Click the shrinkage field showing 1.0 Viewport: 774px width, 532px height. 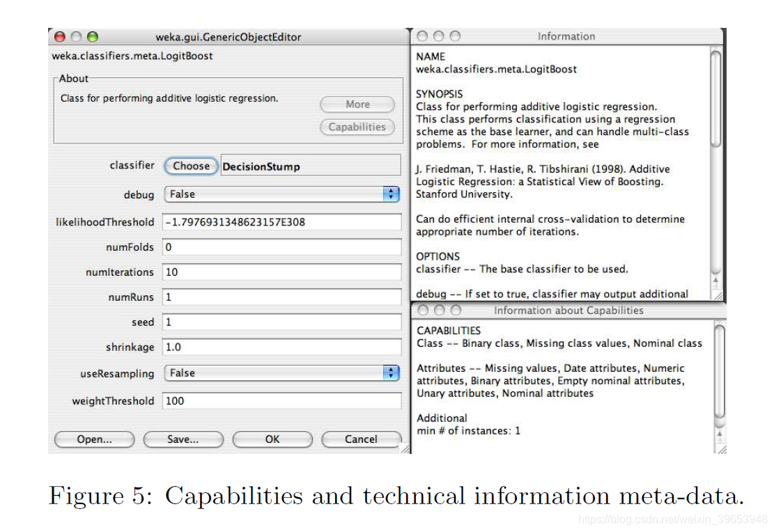pyautogui.click(x=282, y=347)
